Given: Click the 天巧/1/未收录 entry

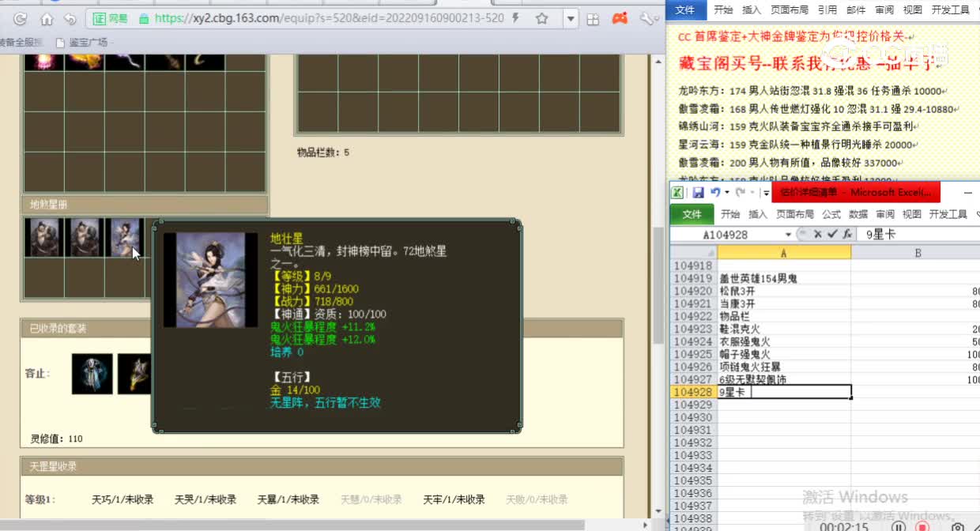Looking at the screenshot, I should 122,499.
